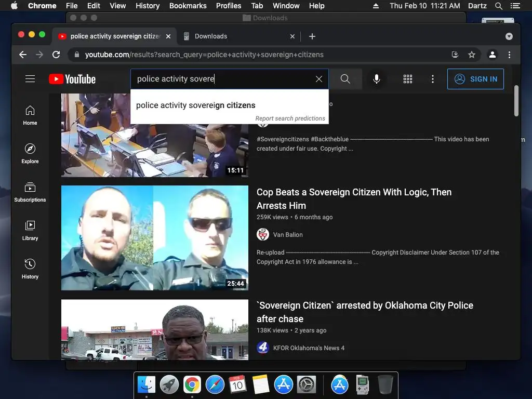Play the Oklahoma City news video thumbnail
Screen dimensions: 532x399
(x=155, y=329)
